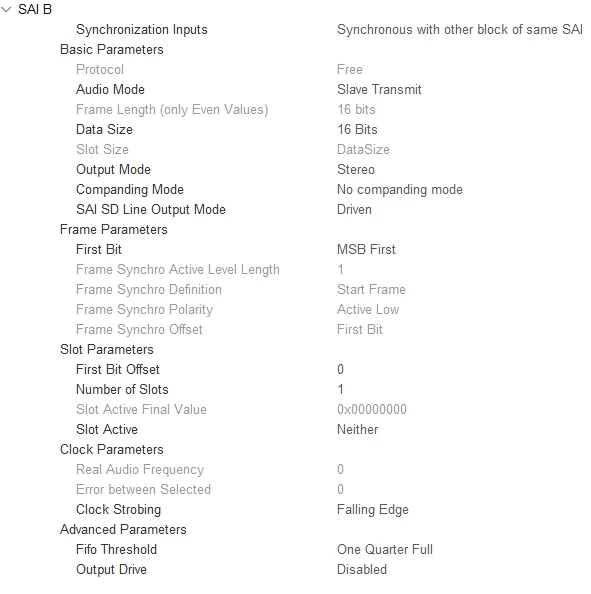Select the Advanced Parameters group heading

[123, 530]
